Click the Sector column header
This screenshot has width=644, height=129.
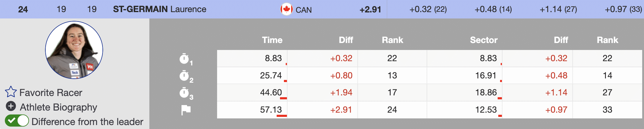(483, 40)
